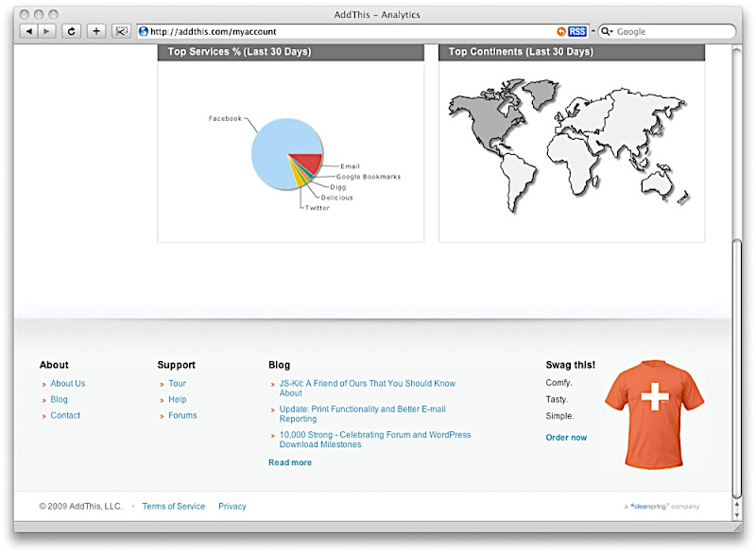Open the Forums support link

(182, 415)
